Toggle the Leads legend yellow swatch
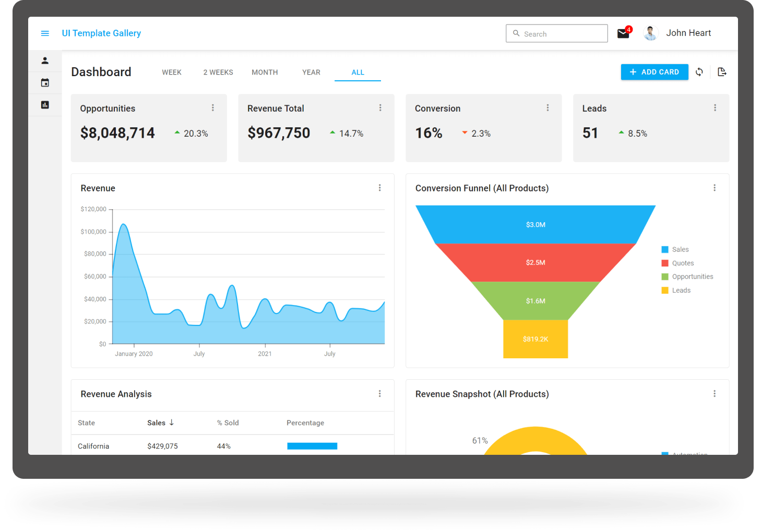The image size is (762, 532). tap(665, 291)
